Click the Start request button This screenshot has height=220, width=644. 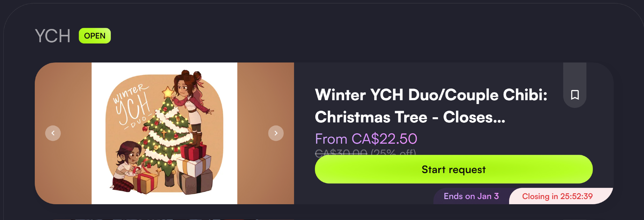pyautogui.click(x=454, y=169)
